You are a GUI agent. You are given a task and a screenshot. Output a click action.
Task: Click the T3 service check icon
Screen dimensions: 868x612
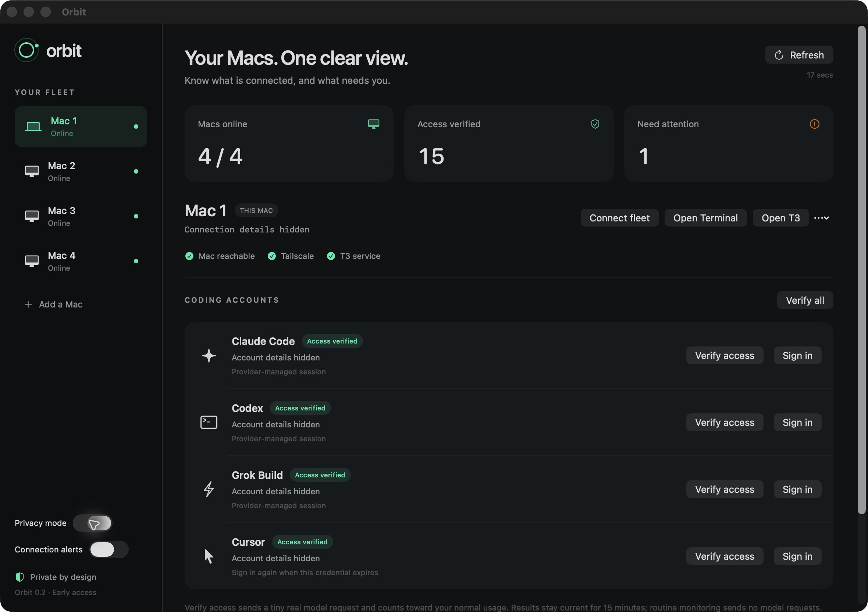pos(331,256)
